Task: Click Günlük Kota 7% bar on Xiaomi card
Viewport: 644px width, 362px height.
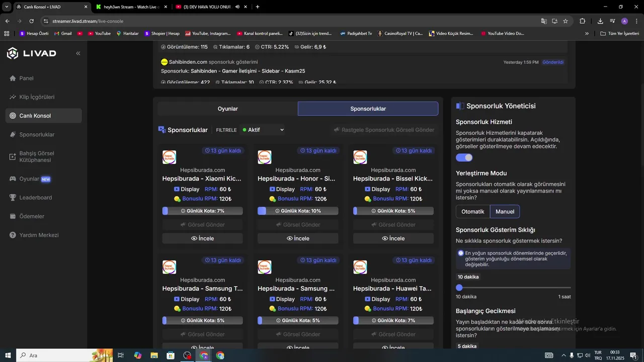Action: click(202, 211)
